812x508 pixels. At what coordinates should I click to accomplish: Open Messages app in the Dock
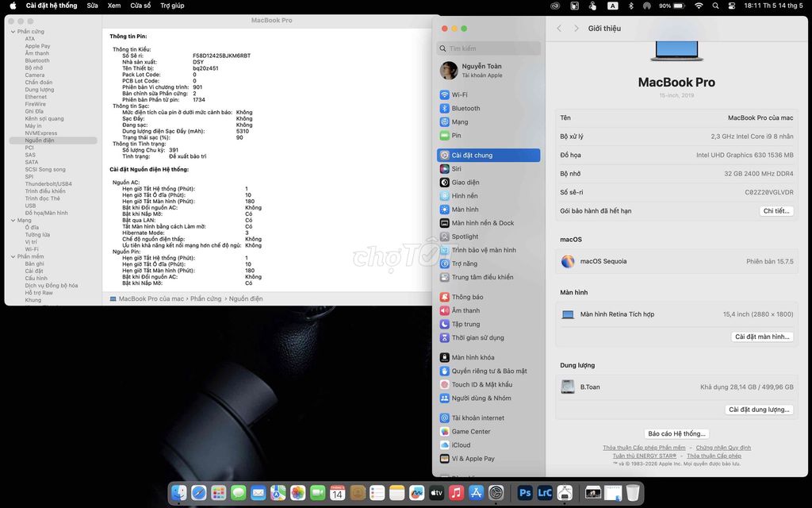pyautogui.click(x=238, y=492)
